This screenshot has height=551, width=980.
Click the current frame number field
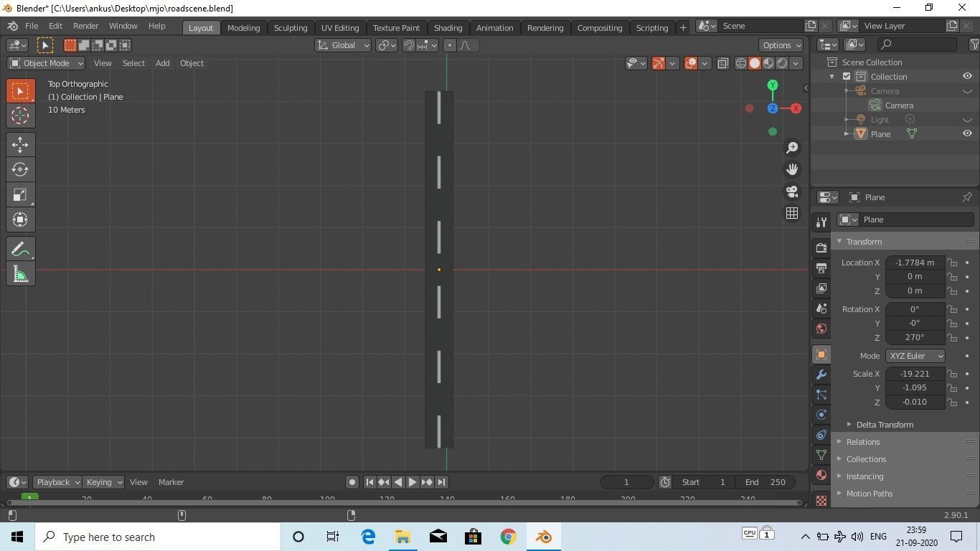click(626, 481)
